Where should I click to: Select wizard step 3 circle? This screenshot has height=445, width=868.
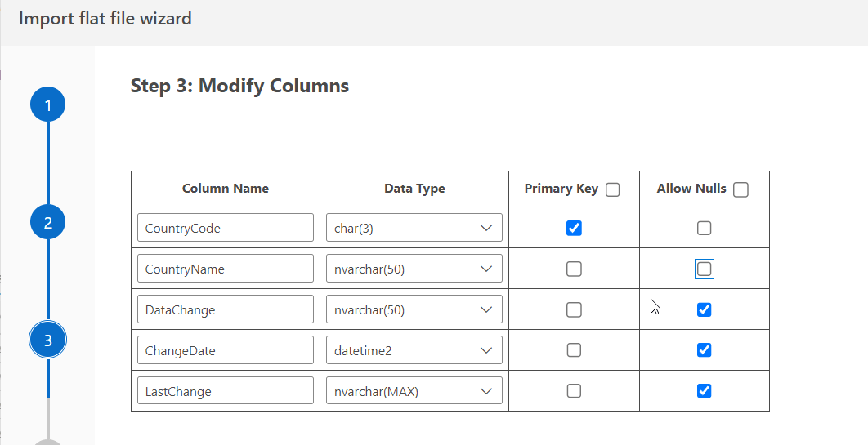point(48,340)
